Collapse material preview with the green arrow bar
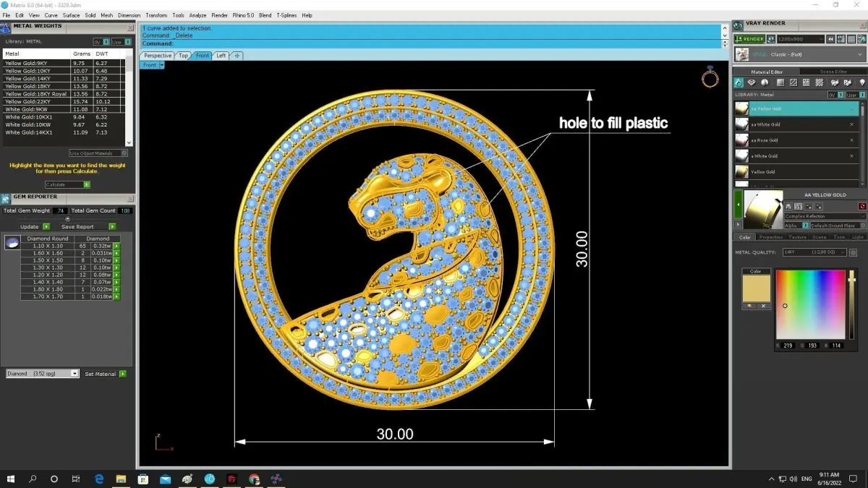 736,205
